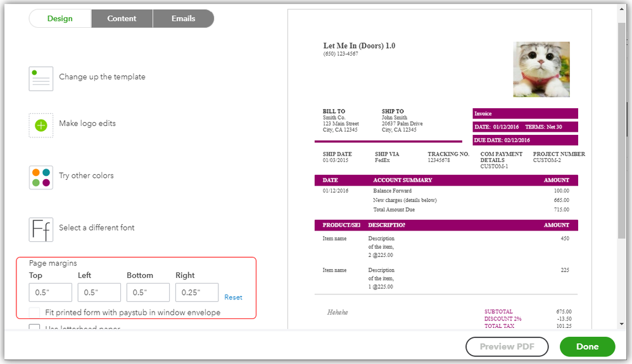
Task: Click the PRODUCT/SEI column header
Action: tap(341, 225)
